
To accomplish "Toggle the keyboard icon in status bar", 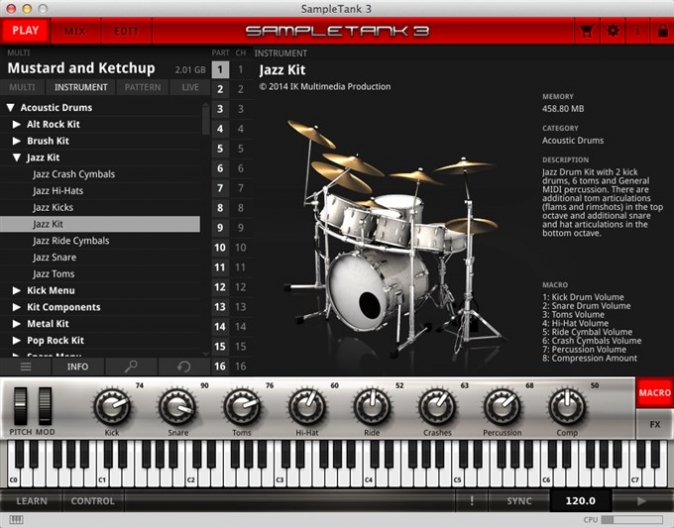I will point(16,520).
